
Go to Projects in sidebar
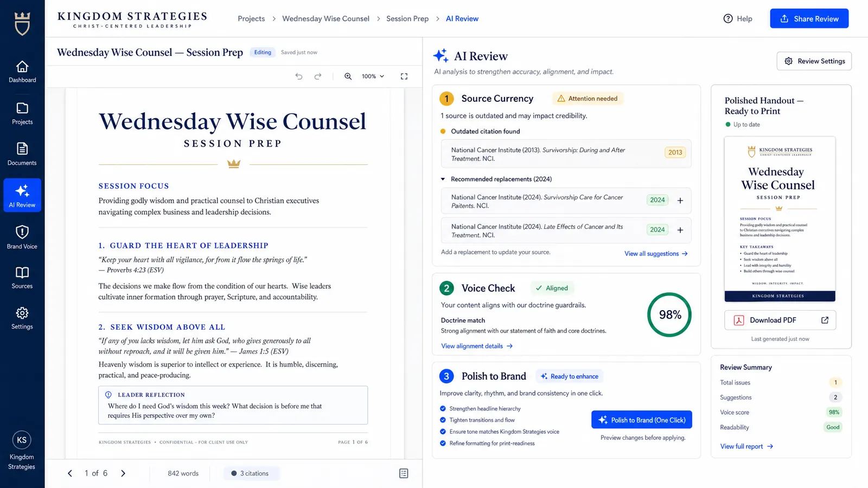point(22,114)
